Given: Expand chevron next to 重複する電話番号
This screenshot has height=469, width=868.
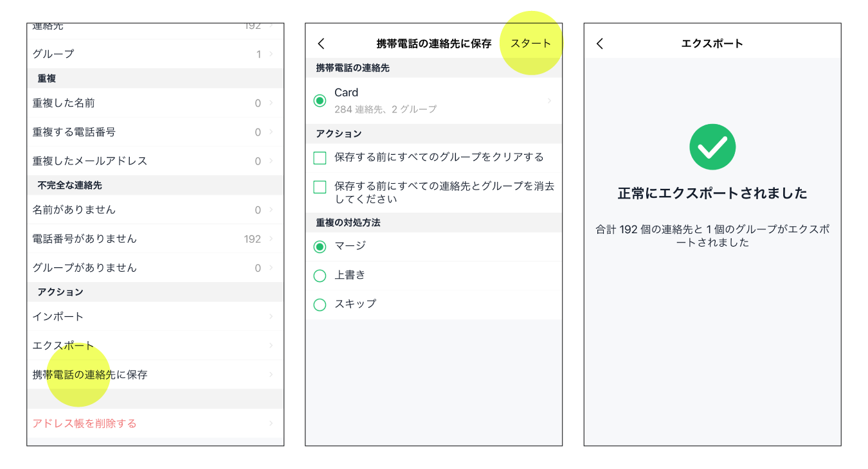Looking at the screenshot, I should (271, 132).
